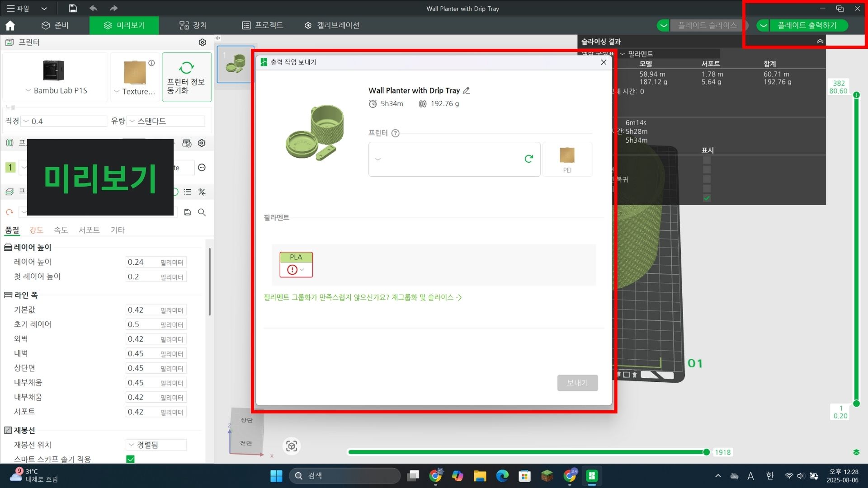The image size is (868, 488).
Task: Click Windows Start button
Action: [276, 476]
